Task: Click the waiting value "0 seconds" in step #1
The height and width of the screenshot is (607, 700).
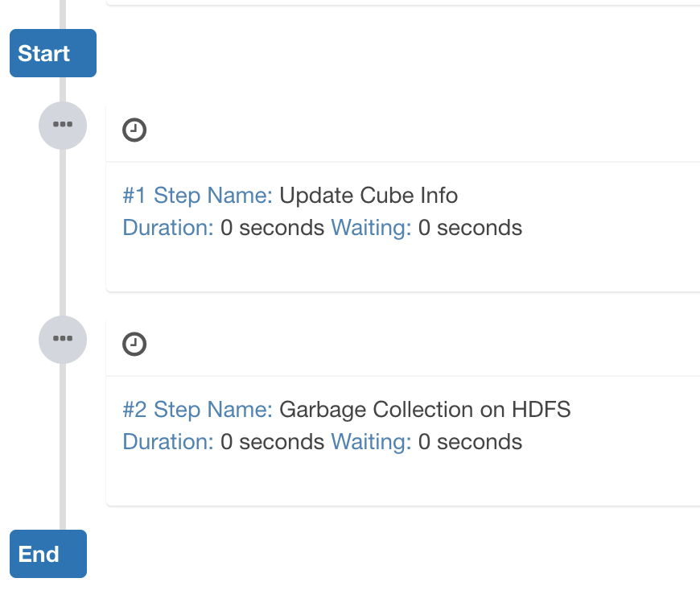Action: tap(470, 228)
